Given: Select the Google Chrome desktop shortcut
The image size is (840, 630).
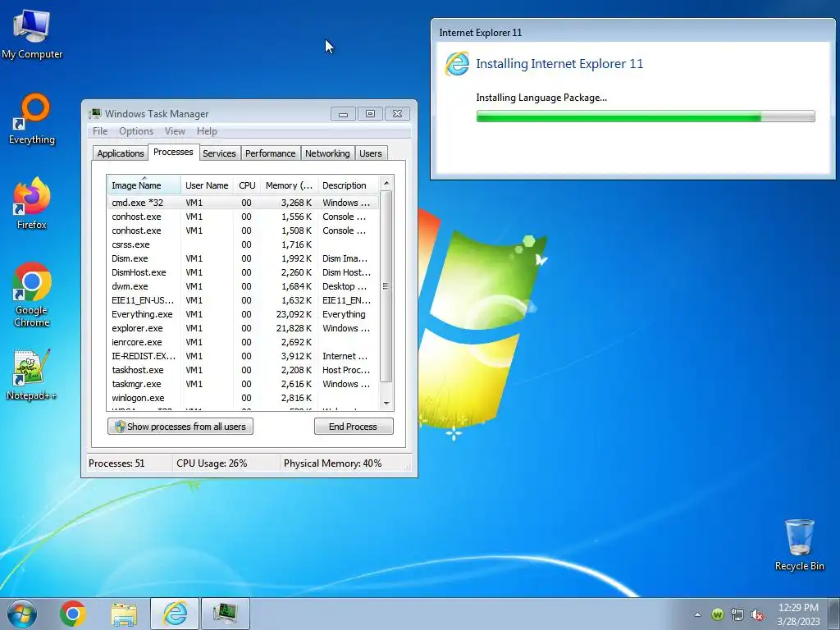Looking at the screenshot, I should [x=32, y=294].
